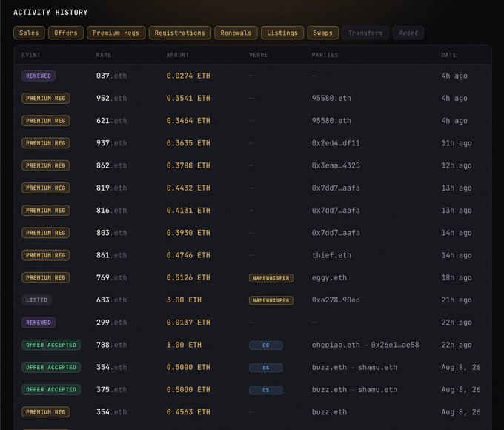Click the LISTED badge for 683.eth
Image resolution: width=504 pixels, height=430 pixels.
(36, 300)
